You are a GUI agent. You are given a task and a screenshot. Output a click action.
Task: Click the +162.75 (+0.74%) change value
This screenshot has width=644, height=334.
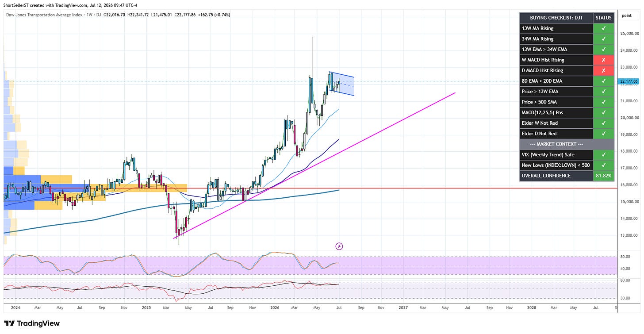(215, 15)
